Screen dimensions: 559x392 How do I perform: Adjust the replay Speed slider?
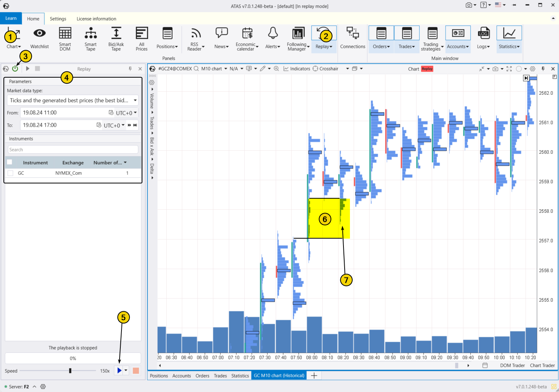[x=70, y=371]
